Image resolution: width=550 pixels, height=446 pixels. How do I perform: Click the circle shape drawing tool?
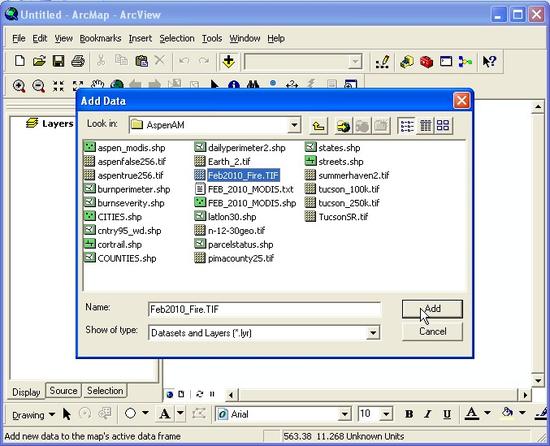pyautogui.click(x=130, y=413)
